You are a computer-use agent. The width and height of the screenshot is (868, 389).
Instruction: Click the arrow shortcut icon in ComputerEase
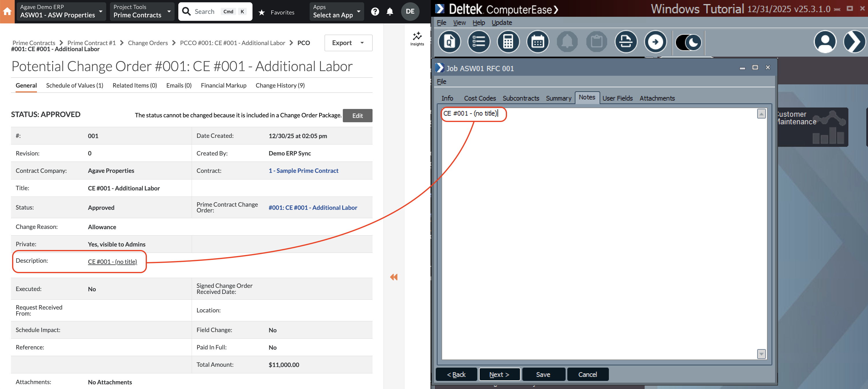click(x=655, y=42)
